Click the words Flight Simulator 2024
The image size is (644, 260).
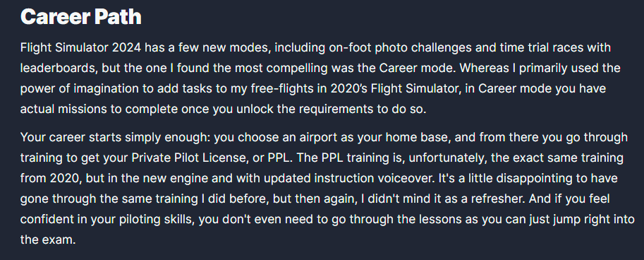pyautogui.click(x=81, y=48)
